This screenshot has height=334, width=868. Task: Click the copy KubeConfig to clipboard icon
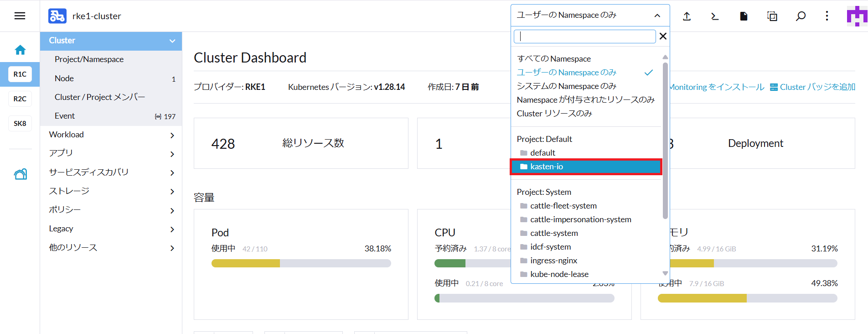(772, 16)
